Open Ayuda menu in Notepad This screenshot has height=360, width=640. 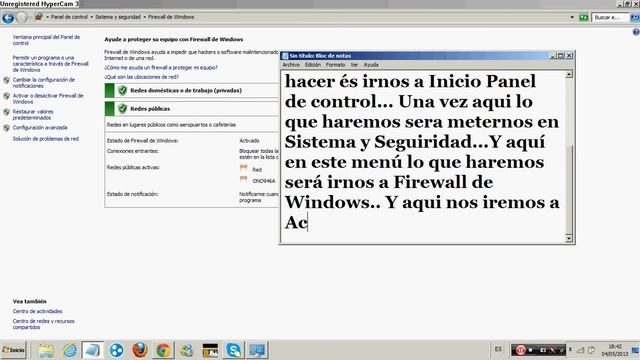click(371, 65)
